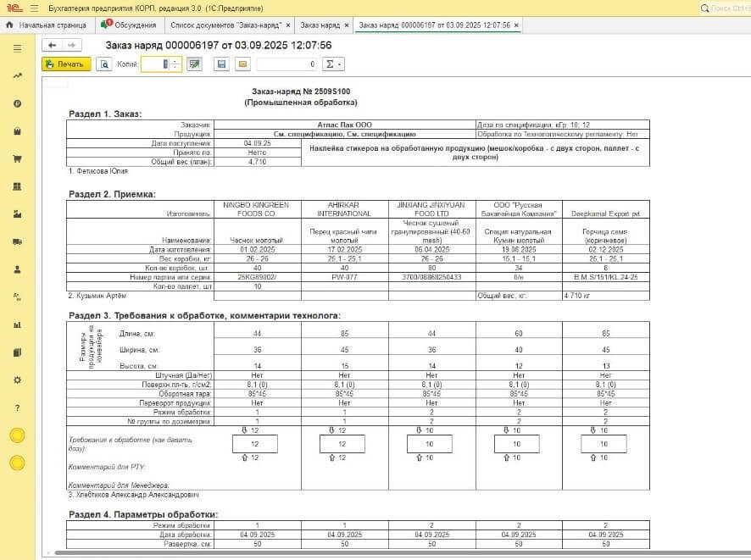751x560 pixels.
Task: Open the reports bar chart section in sidebar
Action: (x=17, y=325)
